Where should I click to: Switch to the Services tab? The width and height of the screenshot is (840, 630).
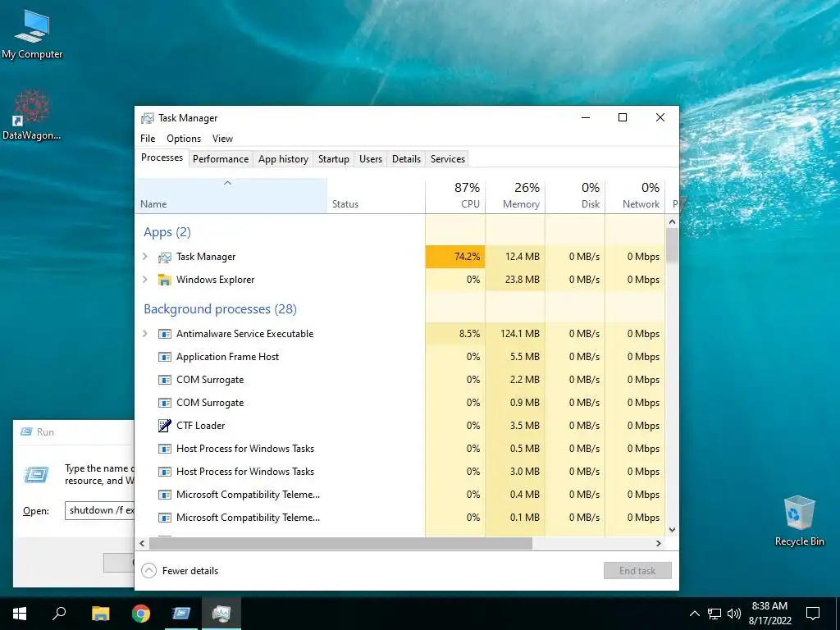pos(448,159)
